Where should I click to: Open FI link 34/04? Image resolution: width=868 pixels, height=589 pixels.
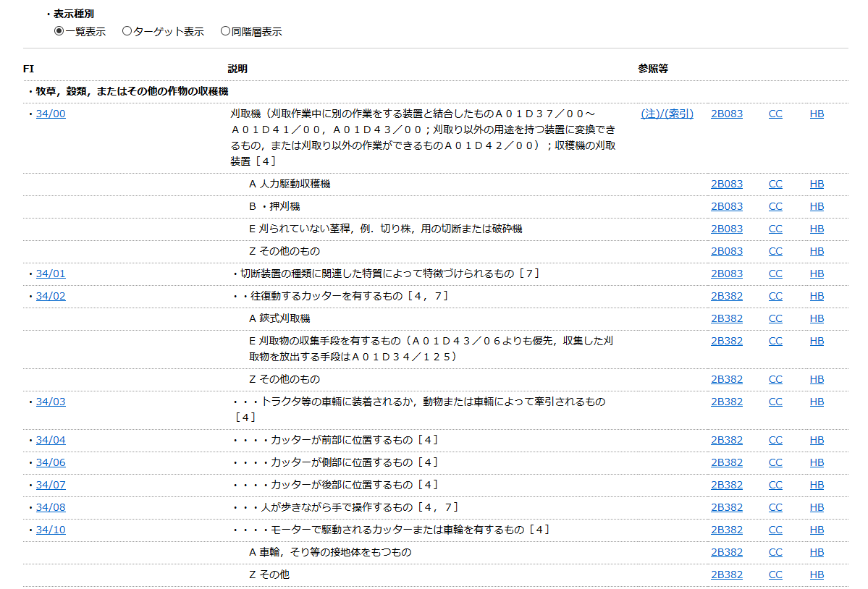(x=51, y=440)
